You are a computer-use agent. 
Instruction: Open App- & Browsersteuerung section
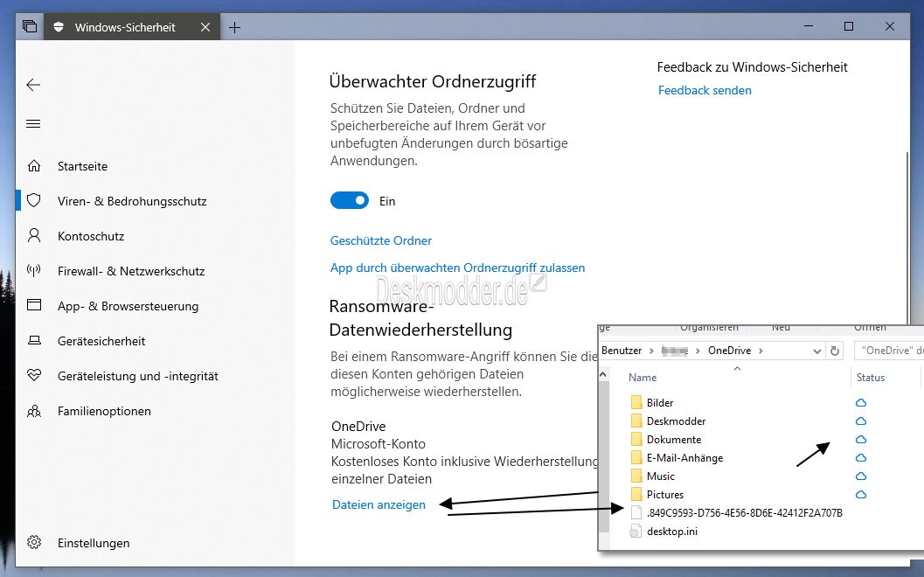tap(128, 306)
